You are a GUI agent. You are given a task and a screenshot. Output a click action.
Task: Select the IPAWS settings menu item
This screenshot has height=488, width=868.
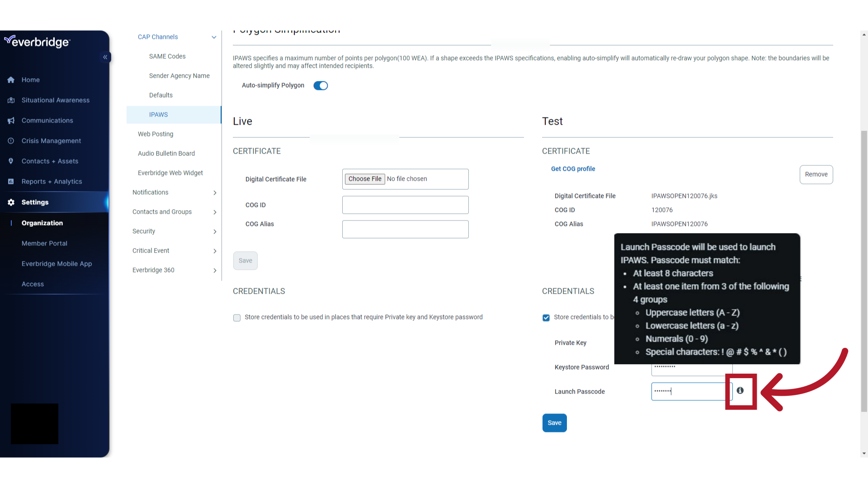click(158, 114)
